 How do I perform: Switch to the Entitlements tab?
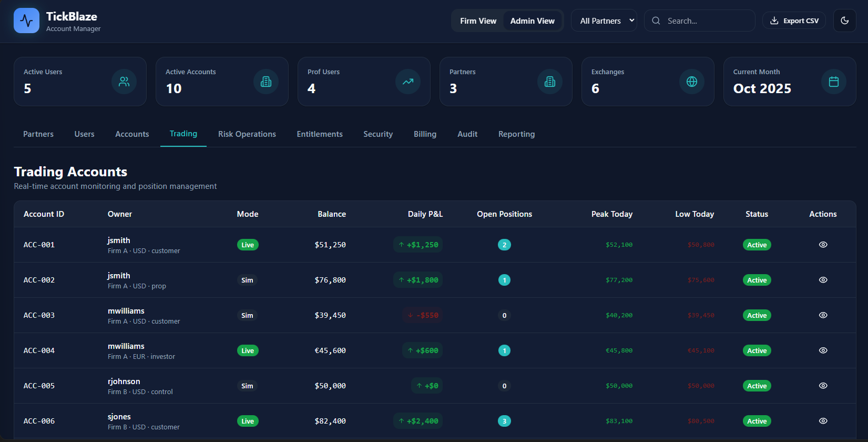320,134
